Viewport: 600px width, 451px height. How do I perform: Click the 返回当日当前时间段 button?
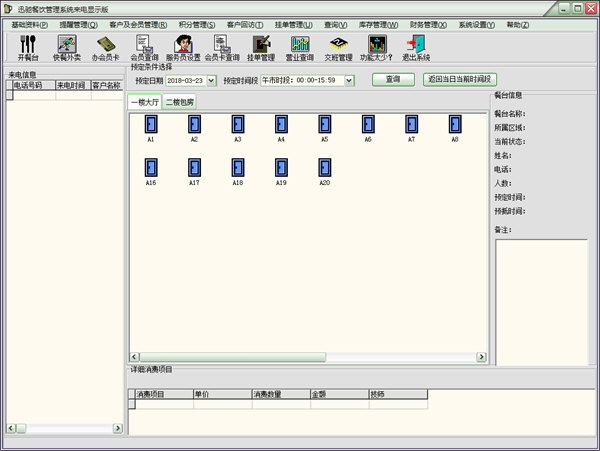click(x=459, y=79)
